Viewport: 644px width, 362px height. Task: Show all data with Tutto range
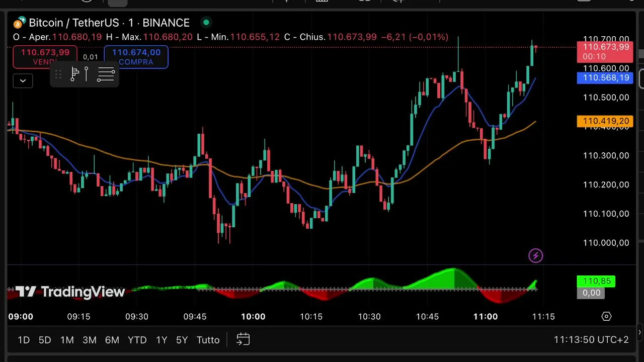(208, 340)
